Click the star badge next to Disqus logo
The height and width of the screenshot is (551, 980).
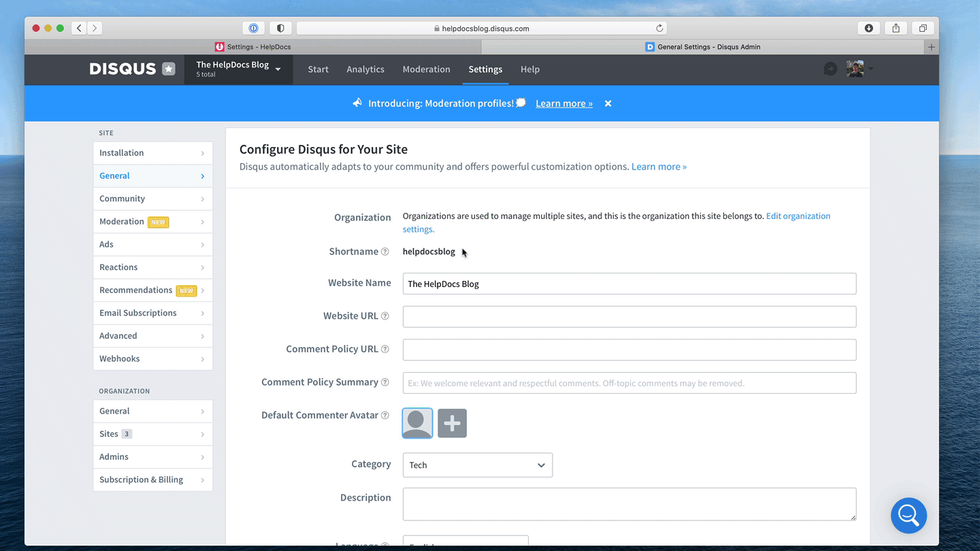(x=169, y=69)
